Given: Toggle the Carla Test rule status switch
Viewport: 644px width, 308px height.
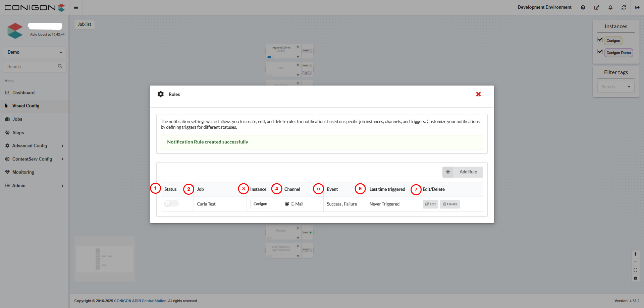Looking at the screenshot, I should (171, 204).
